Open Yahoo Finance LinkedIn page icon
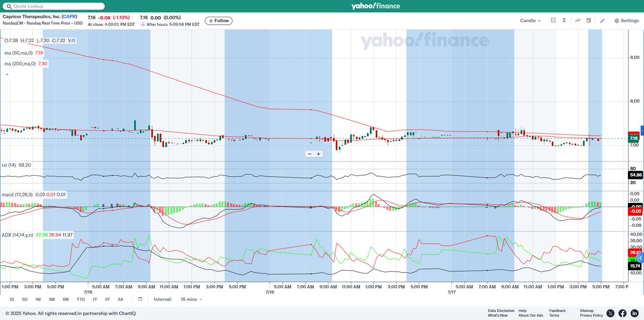 point(634,313)
